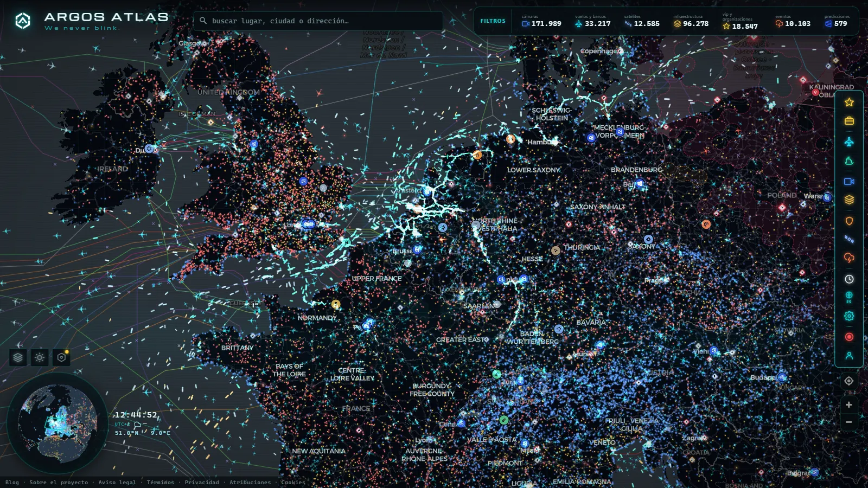Open the Aviso legal footer link
Image resolution: width=868 pixels, height=488 pixels.
point(117,482)
